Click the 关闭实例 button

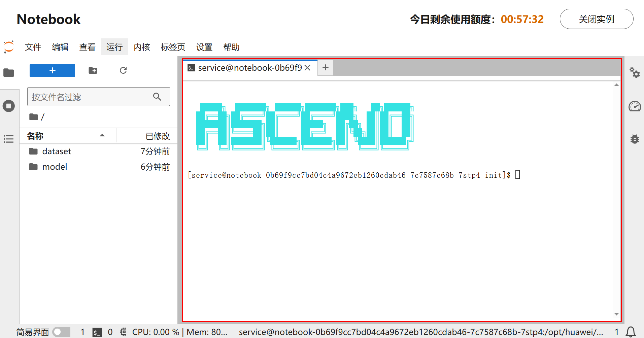coord(597,19)
